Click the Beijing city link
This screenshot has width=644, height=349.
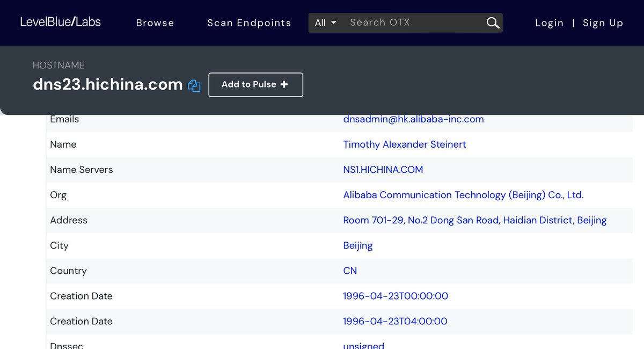click(357, 245)
